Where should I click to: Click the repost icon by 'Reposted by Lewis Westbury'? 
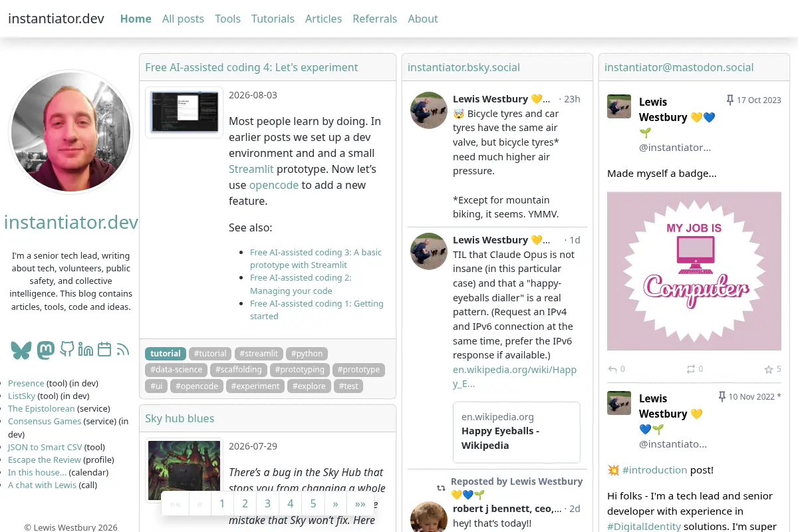(x=440, y=488)
